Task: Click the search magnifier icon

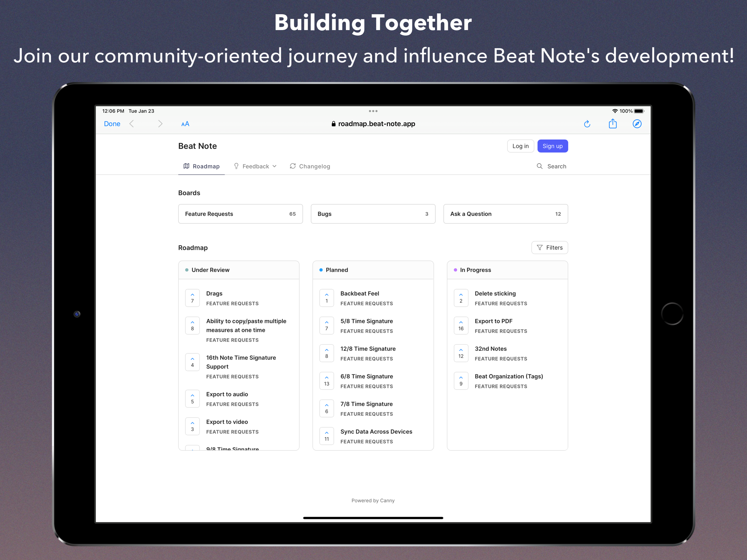Action: (x=540, y=166)
